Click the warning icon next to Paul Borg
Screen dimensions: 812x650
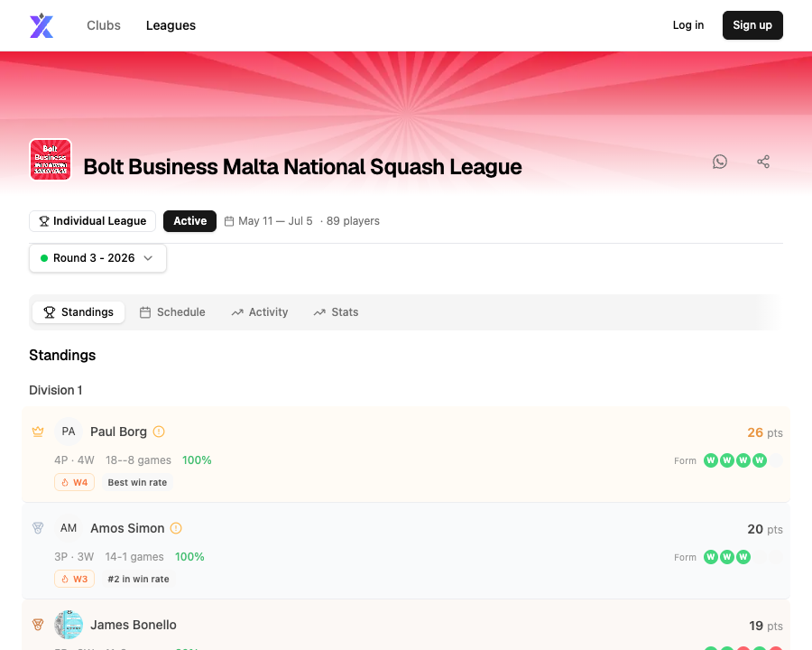(x=159, y=432)
